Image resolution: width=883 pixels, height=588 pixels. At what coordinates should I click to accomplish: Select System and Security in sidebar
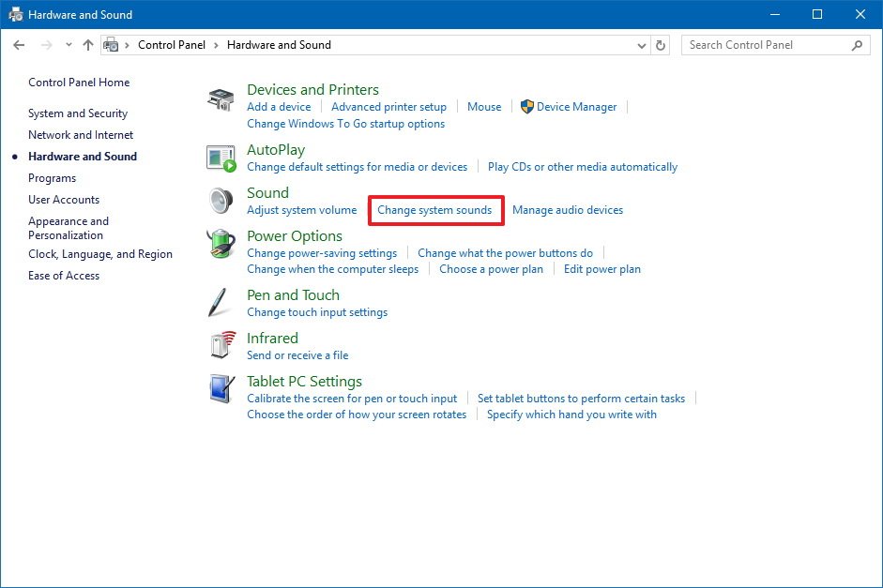pyautogui.click(x=78, y=113)
